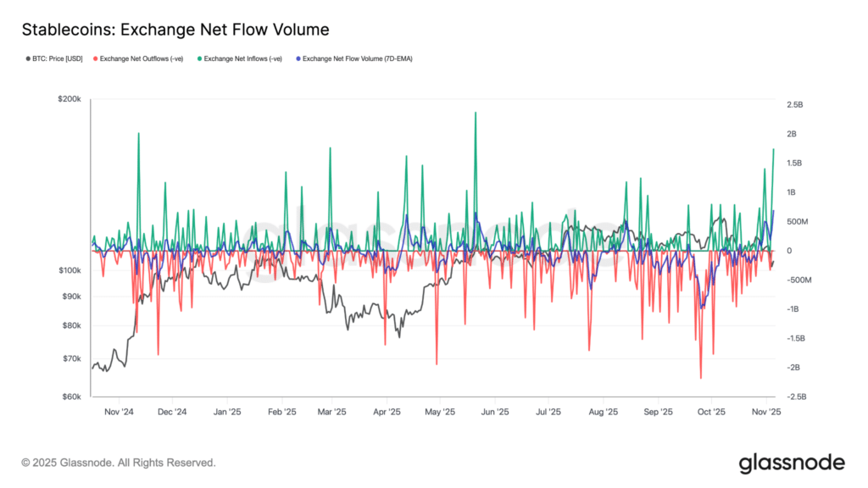Click the blue Net Flow Volume legend dot
This screenshot has width=868, height=488.
(x=298, y=58)
